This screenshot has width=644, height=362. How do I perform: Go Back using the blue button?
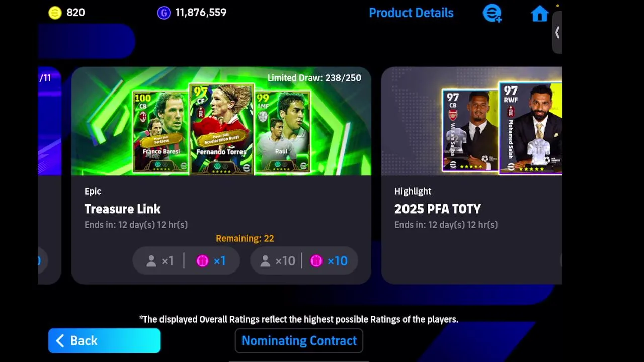pos(105,341)
